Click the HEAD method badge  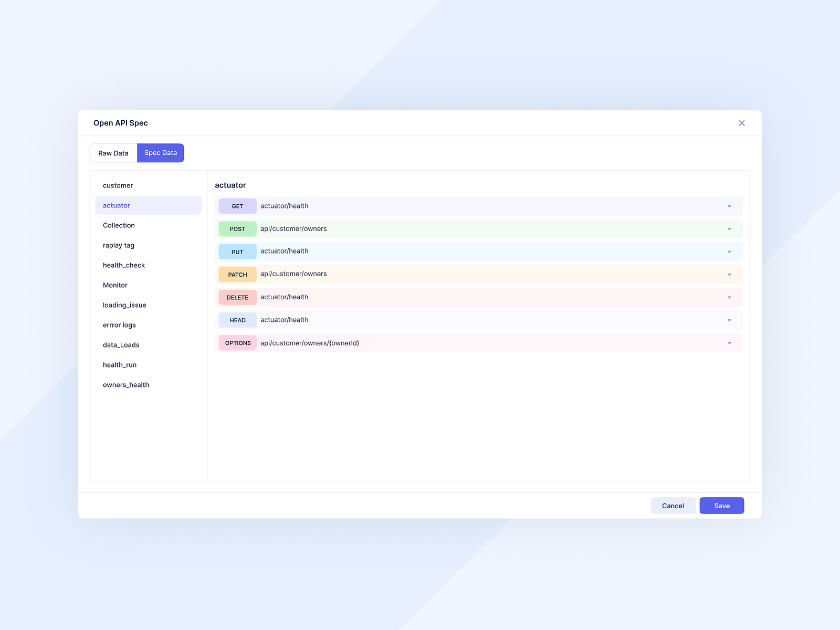coord(238,320)
